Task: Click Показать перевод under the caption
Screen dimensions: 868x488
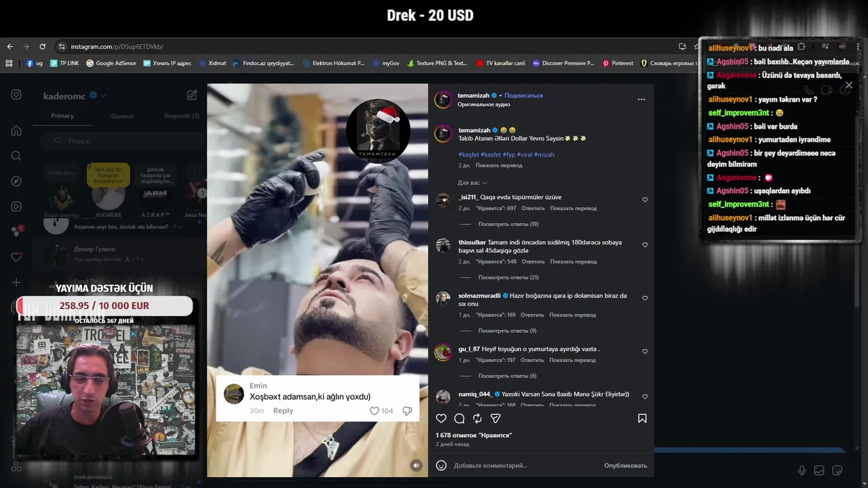Action: tap(499, 165)
